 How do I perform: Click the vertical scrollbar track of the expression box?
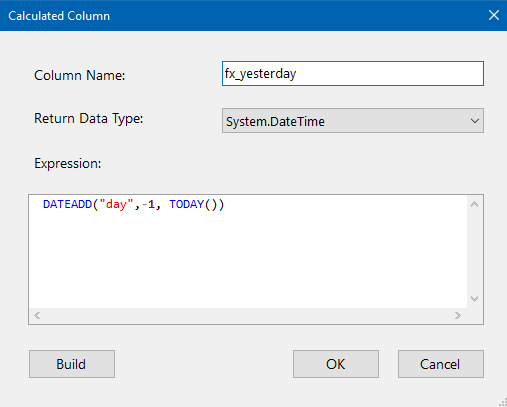coord(474,251)
